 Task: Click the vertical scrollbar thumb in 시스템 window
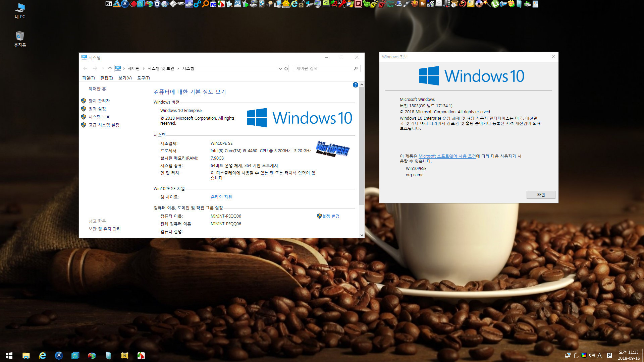362,146
